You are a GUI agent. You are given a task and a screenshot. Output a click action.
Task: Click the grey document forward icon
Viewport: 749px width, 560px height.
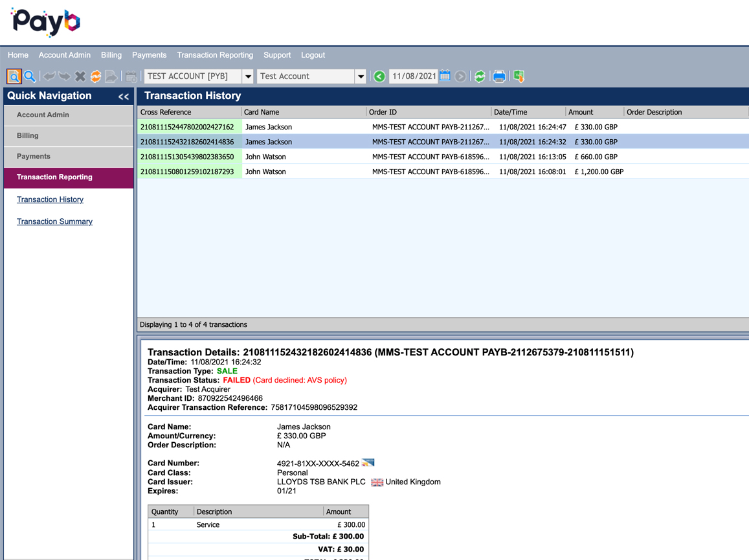111,76
